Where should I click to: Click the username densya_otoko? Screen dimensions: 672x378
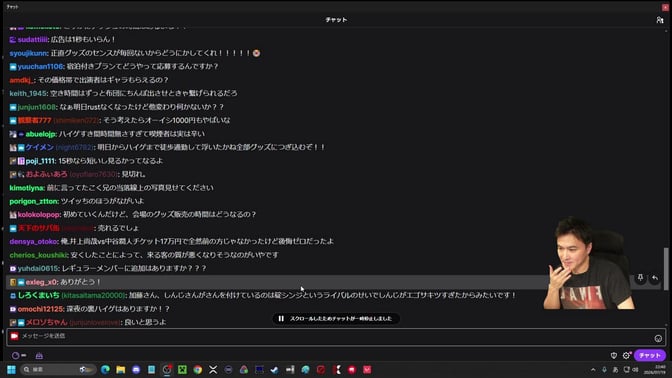[33, 242]
